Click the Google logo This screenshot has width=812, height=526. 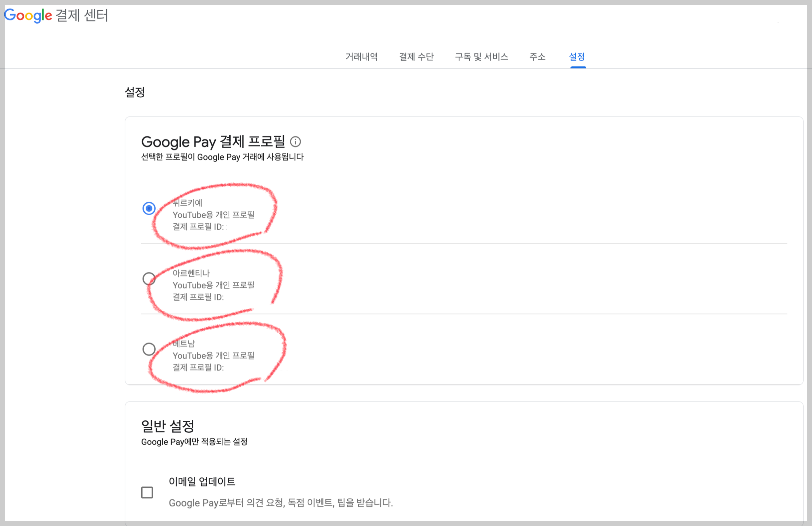point(28,15)
